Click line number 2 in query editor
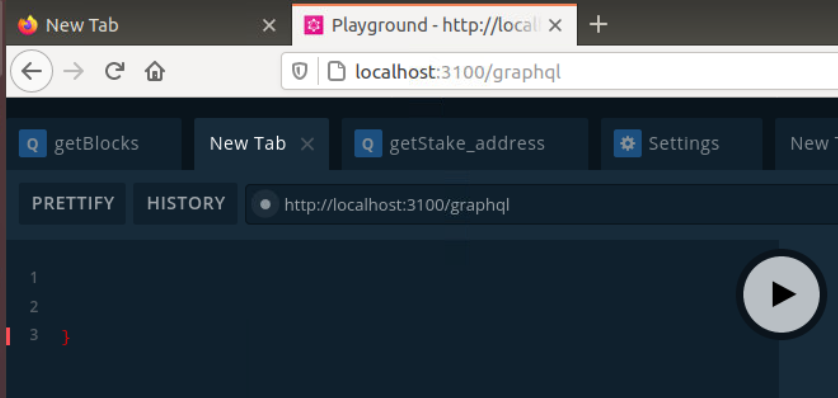Image resolution: width=838 pixels, height=398 pixels. tap(34, 307)
